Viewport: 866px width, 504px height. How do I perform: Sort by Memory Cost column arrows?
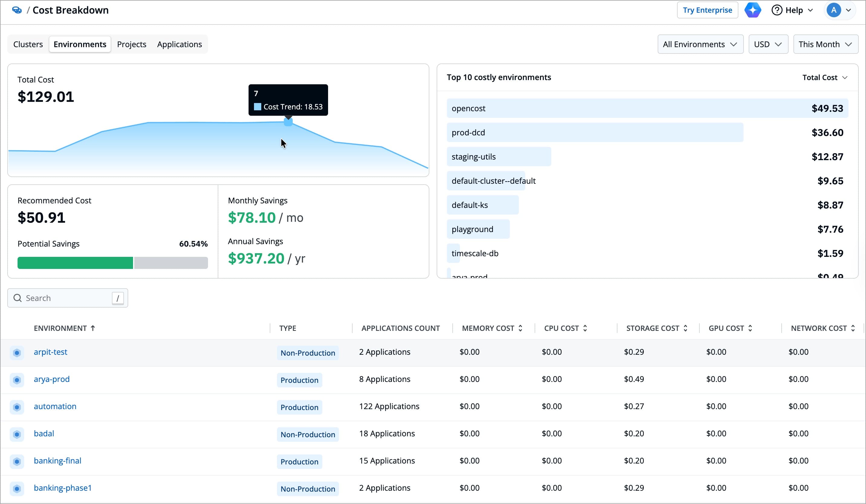pyautogui.click(x=520, y=328)
